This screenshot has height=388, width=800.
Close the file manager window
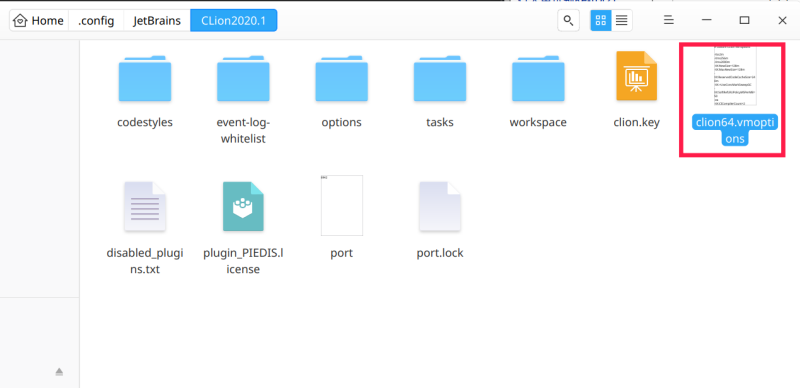coord(782,20)
